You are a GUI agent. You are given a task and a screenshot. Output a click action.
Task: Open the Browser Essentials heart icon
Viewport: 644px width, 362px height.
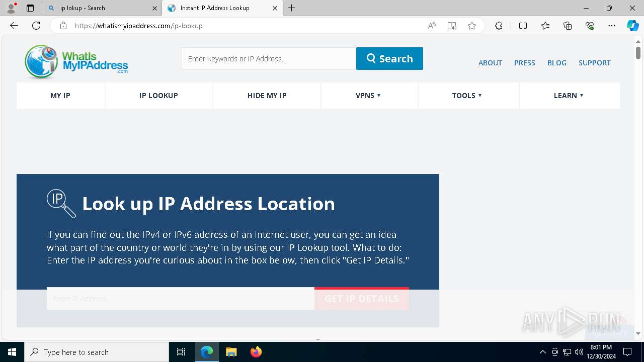[x=590, y=26]
